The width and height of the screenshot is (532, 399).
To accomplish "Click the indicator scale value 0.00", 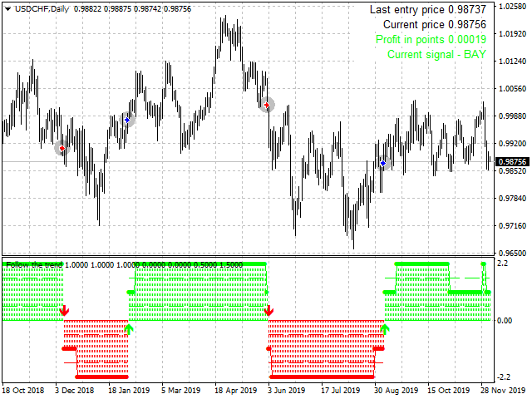I will pyautogui.click(x=505, y=320).
